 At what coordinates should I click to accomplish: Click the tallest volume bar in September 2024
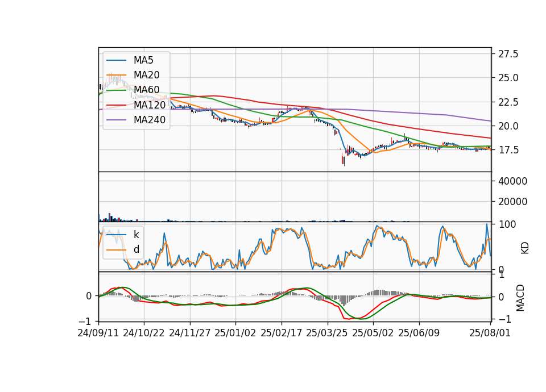pos(109,218)
